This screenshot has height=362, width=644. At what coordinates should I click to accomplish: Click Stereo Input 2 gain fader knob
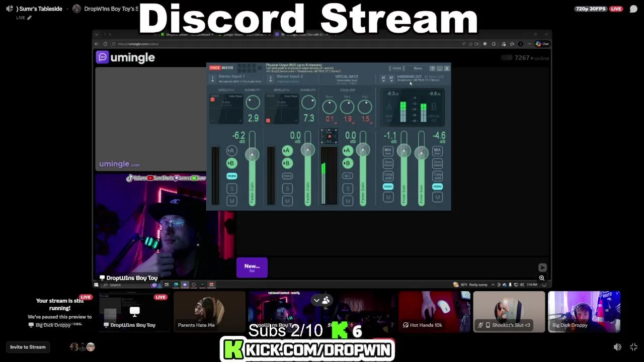click(x=307, y=150)
